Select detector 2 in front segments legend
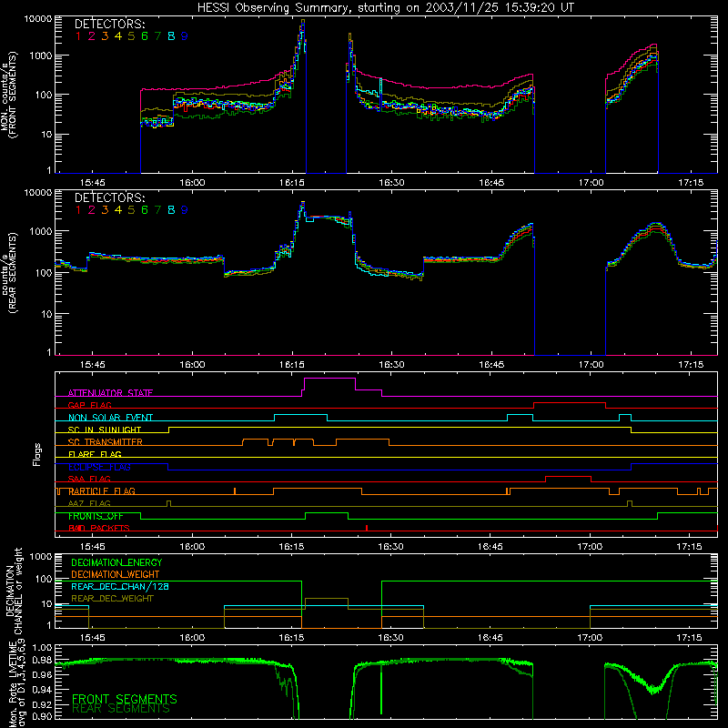728x728 pixels. 92,36
